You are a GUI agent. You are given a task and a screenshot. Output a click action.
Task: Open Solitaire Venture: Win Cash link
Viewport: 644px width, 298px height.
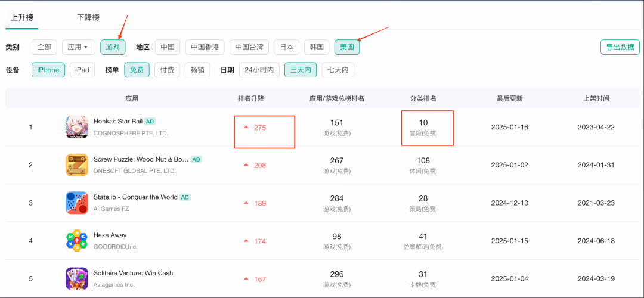point(134,272)
